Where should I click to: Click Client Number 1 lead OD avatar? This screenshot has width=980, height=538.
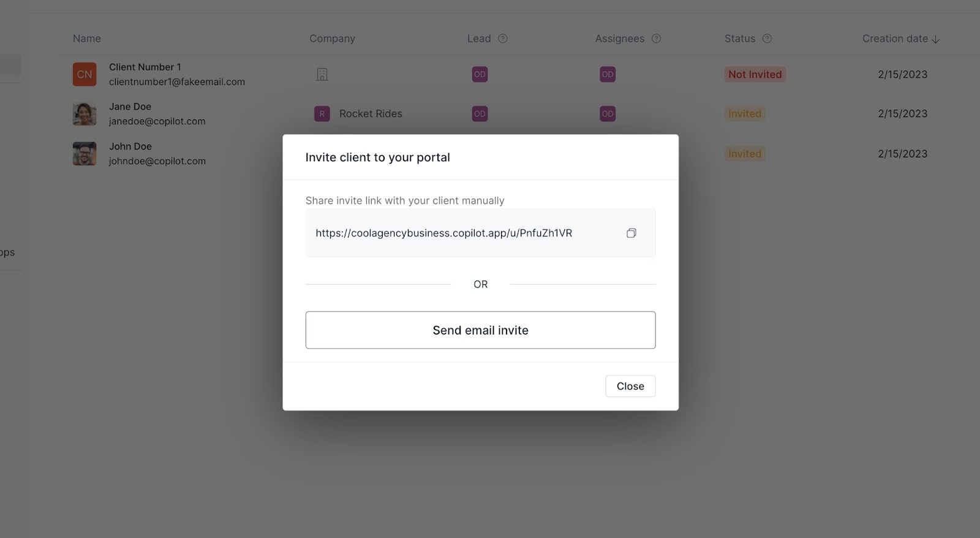coord(480,74)
